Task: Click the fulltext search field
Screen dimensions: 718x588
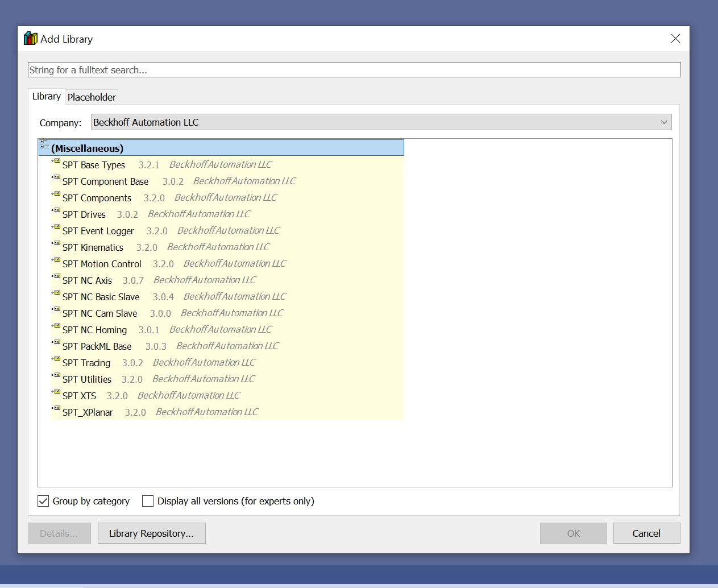Action: click(x=354, y=70)
